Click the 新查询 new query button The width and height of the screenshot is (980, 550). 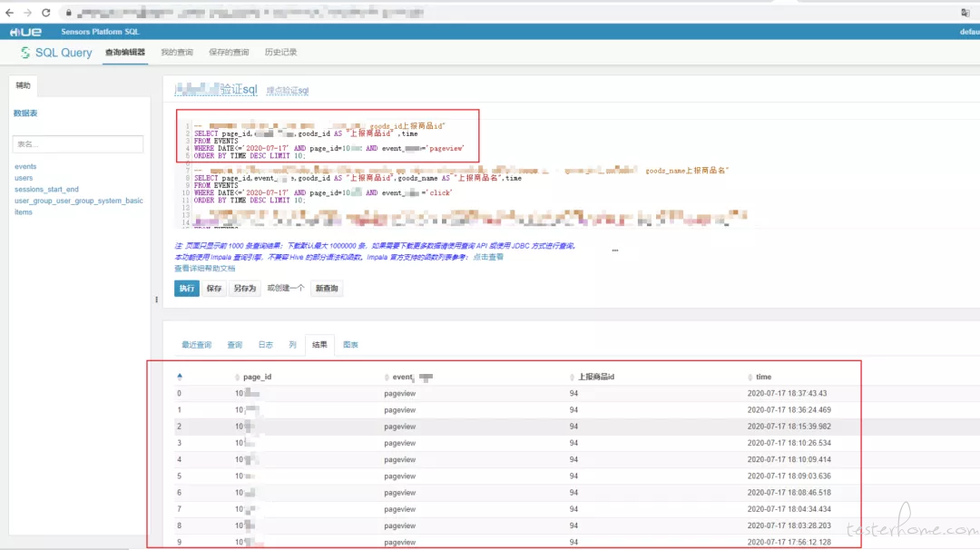[327, 288]
